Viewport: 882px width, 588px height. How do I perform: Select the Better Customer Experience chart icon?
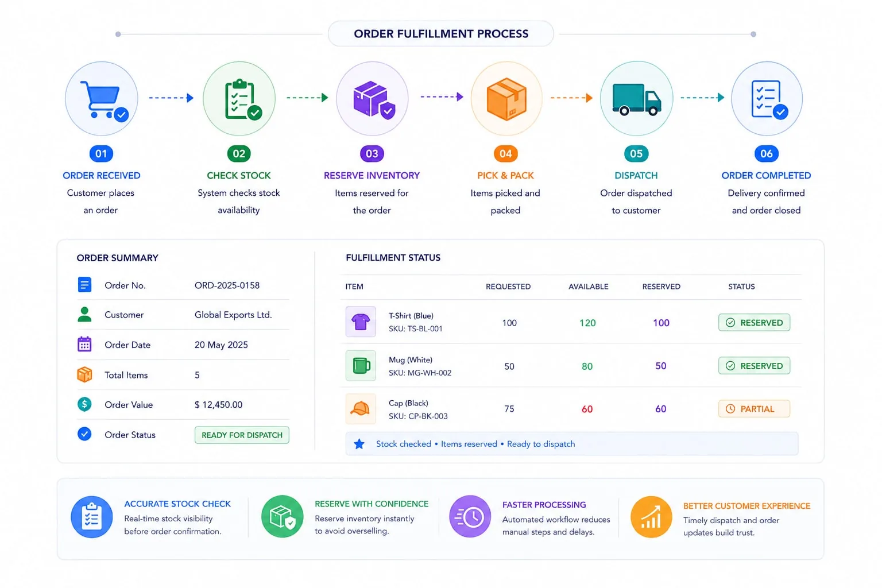[651, 517]
